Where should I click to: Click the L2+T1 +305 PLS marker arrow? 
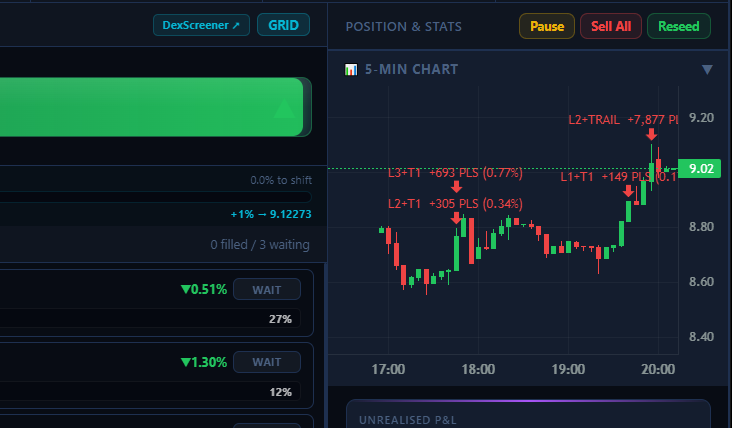456,218
